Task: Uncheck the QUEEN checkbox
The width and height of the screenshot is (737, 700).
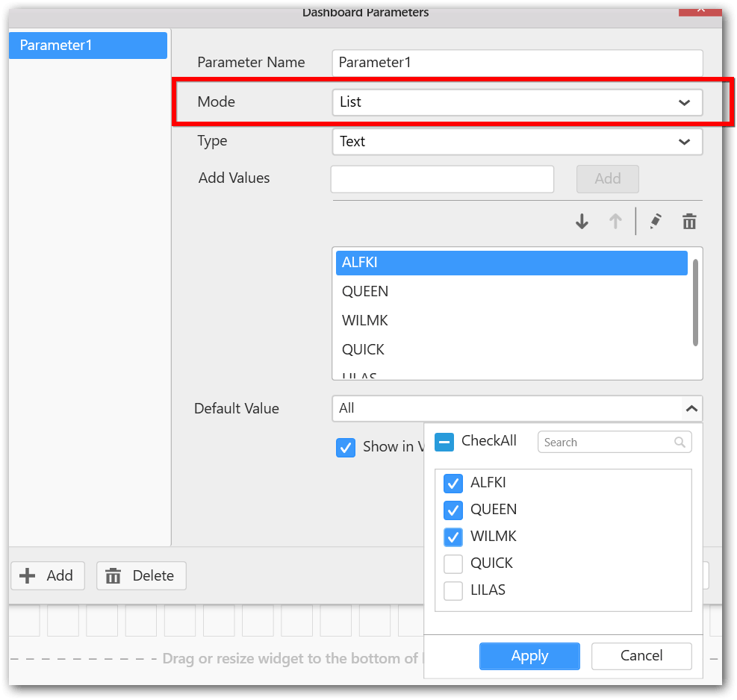Action: [x=453, y=510]
